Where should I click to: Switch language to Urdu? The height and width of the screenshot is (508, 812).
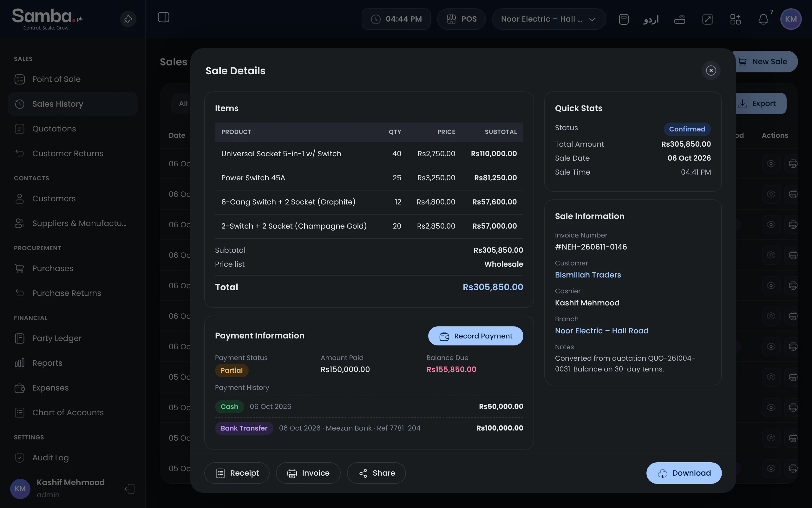point(651,19)
